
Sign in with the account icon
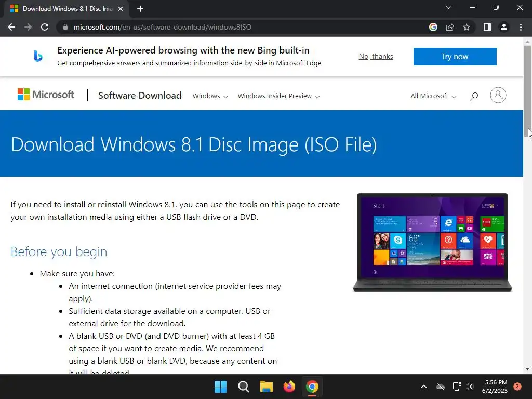coord(498,96)
